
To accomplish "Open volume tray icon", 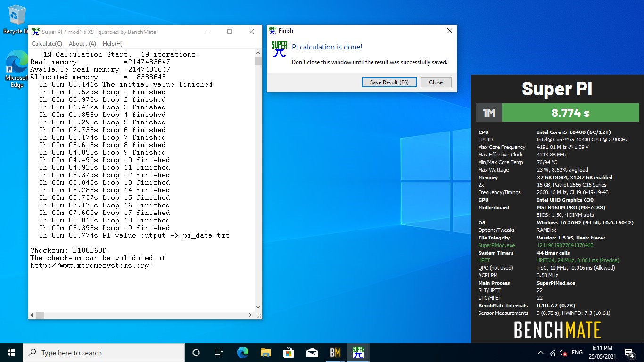I will [563, 353].
